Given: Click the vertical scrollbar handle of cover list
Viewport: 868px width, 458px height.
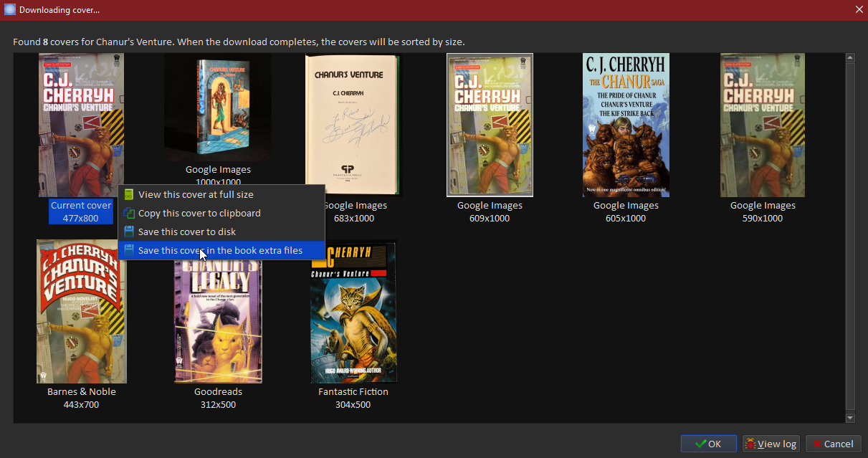Looking at the screenshot, I should [x=850, y=237].
